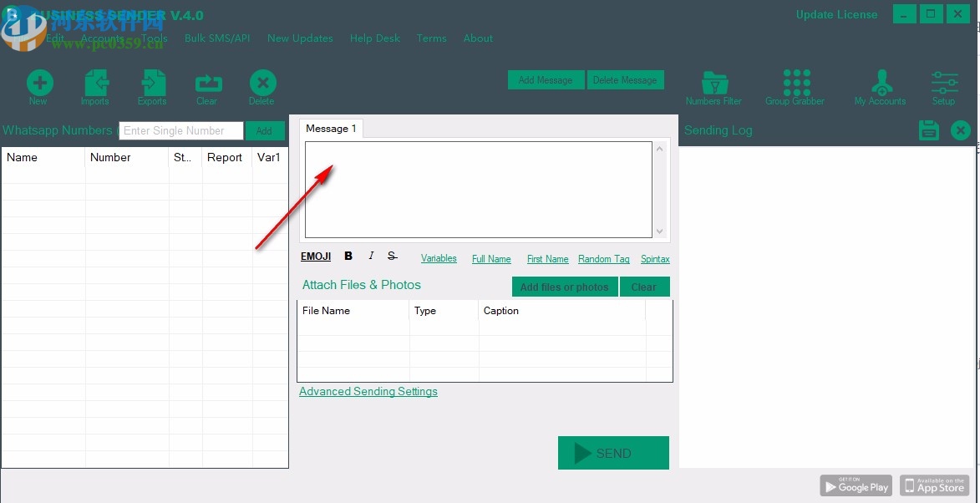This screenshot has width=980, height=503.
Task: Insert the First Name variable
Action: [x=547, y=259]
